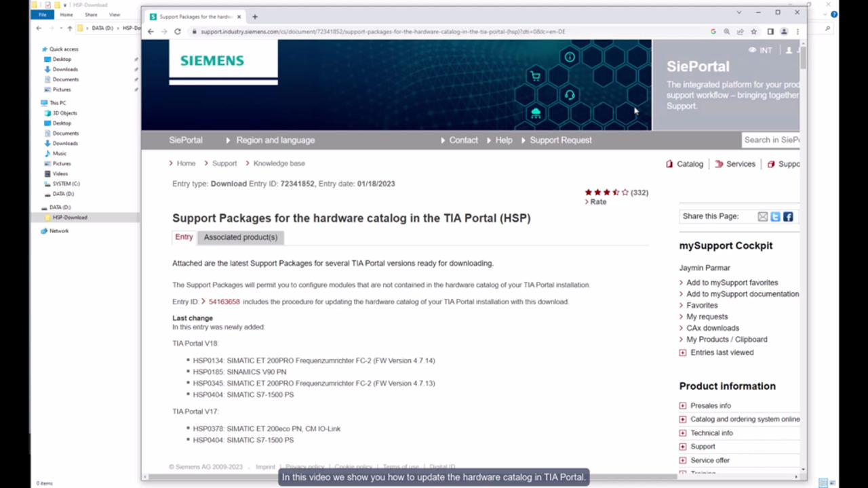This screenshot has height=488, width=868.
Task: Rate this entry using the stars
Action: 606,192
